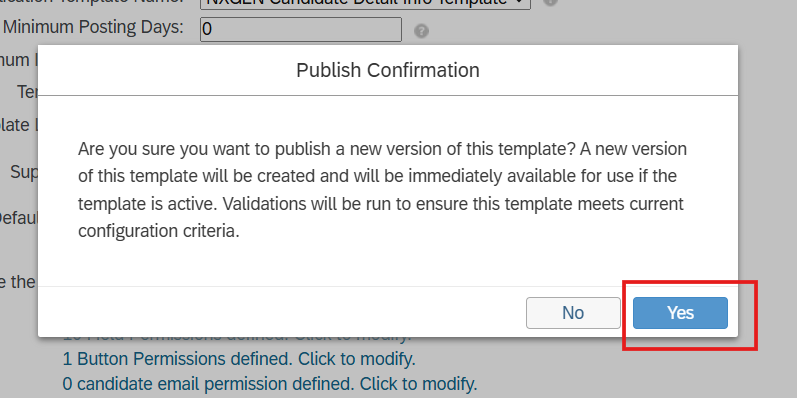Image resolution: width=797 pixels, height=398 pixels.
Task: Cancel publishing with the No button
Action: coord(573,313)
